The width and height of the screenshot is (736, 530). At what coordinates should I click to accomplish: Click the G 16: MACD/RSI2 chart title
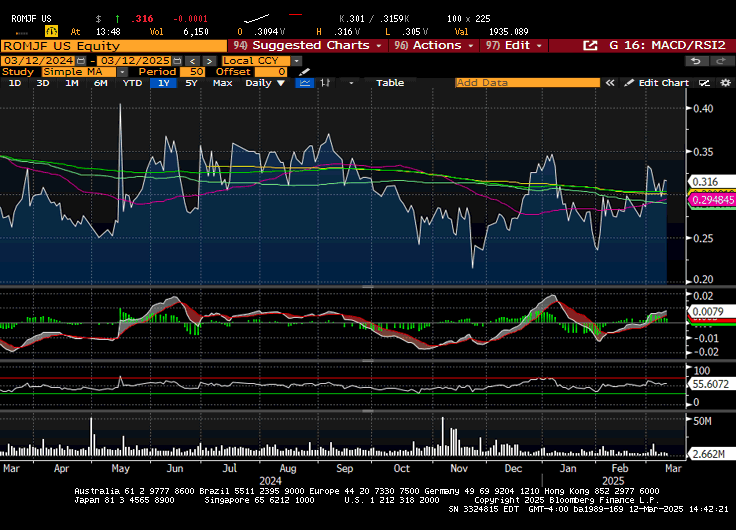(667, 46)
